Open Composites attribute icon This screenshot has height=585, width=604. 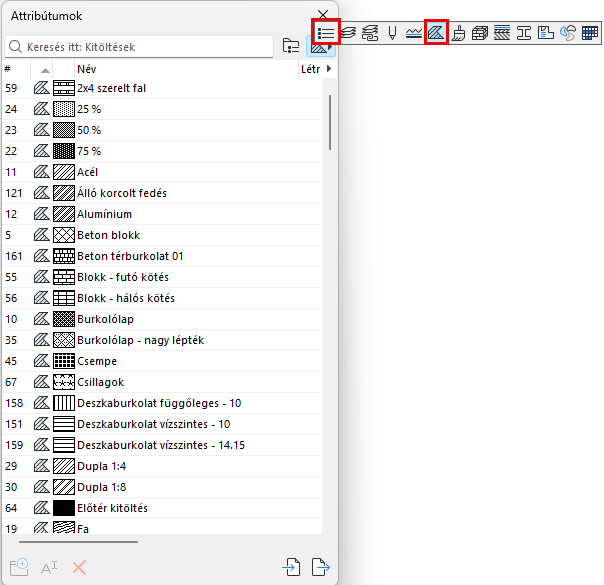pos(502,33)
